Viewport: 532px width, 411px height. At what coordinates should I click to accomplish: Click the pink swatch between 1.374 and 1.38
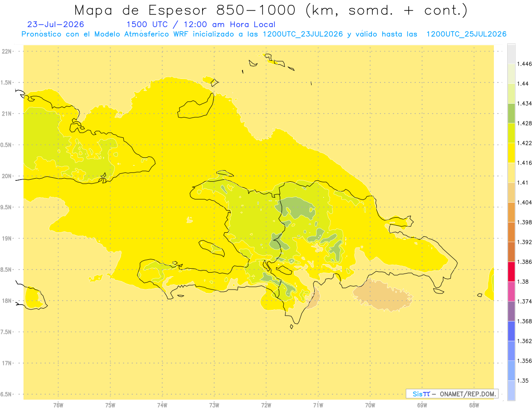click(511, 291)
